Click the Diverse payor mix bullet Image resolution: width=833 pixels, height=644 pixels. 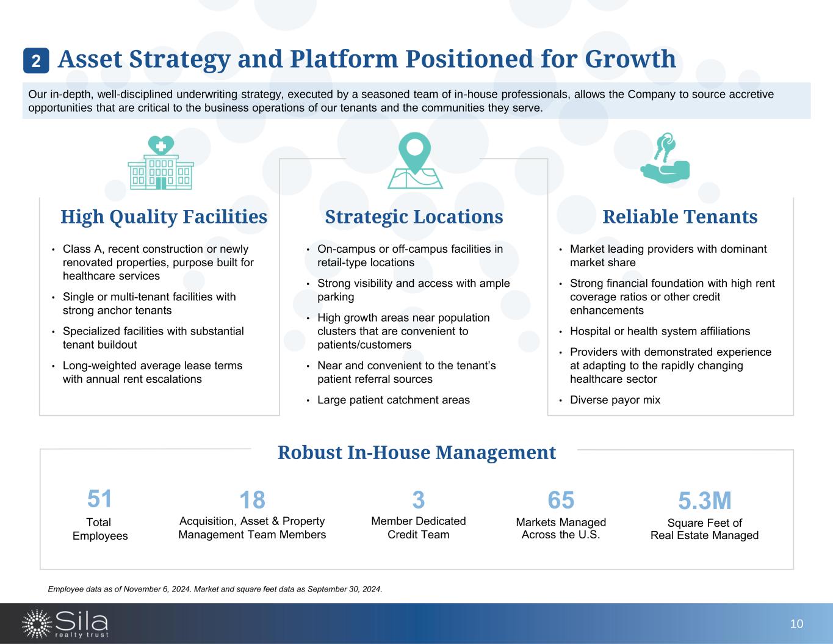click(615, 400)
